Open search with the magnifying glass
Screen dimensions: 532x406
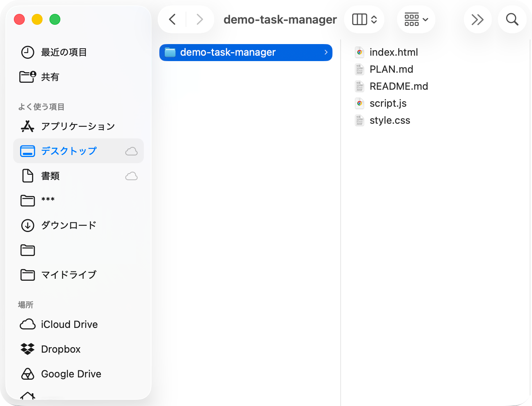(x=512, y=19)
